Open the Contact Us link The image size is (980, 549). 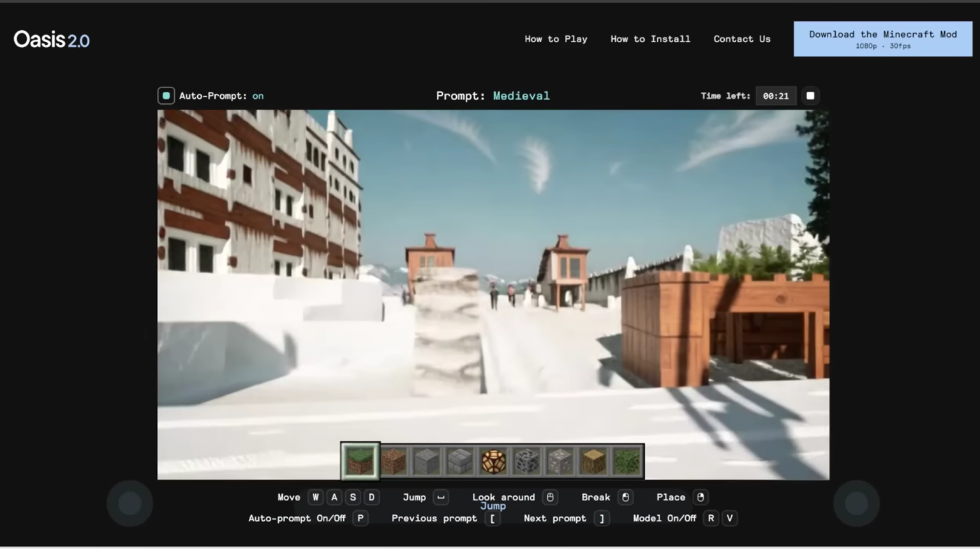pos(741,39)
